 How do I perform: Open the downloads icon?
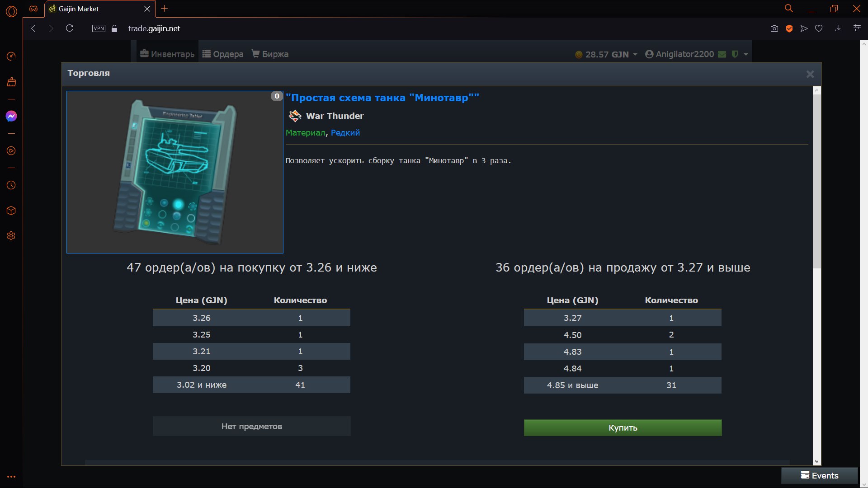[839, 28]
